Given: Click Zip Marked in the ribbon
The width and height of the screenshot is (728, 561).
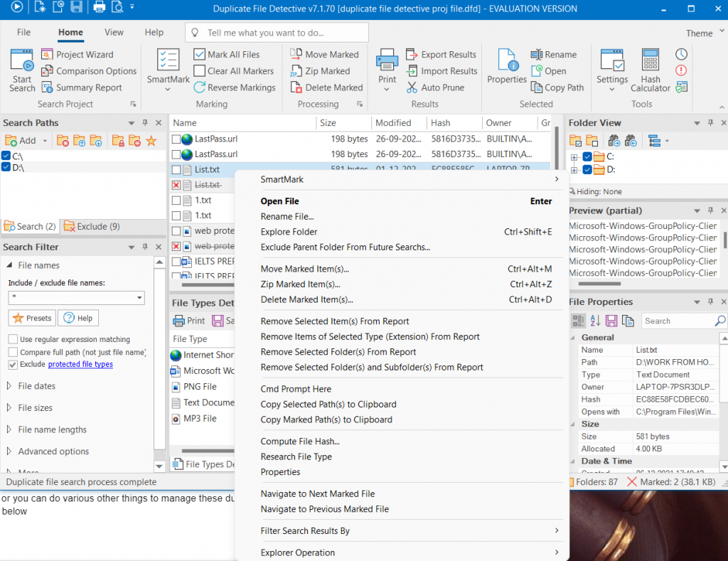Looking at the screenshot, I should tap(321, 71).
